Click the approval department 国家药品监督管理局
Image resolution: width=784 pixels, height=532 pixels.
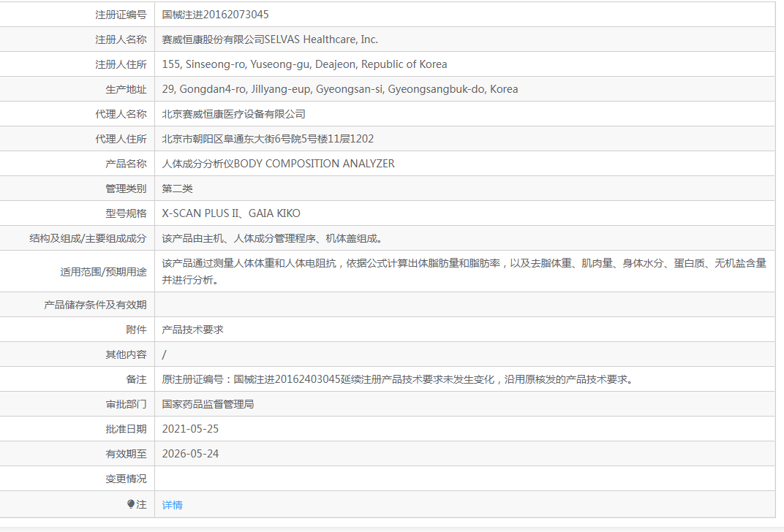[x=208, y=404]
